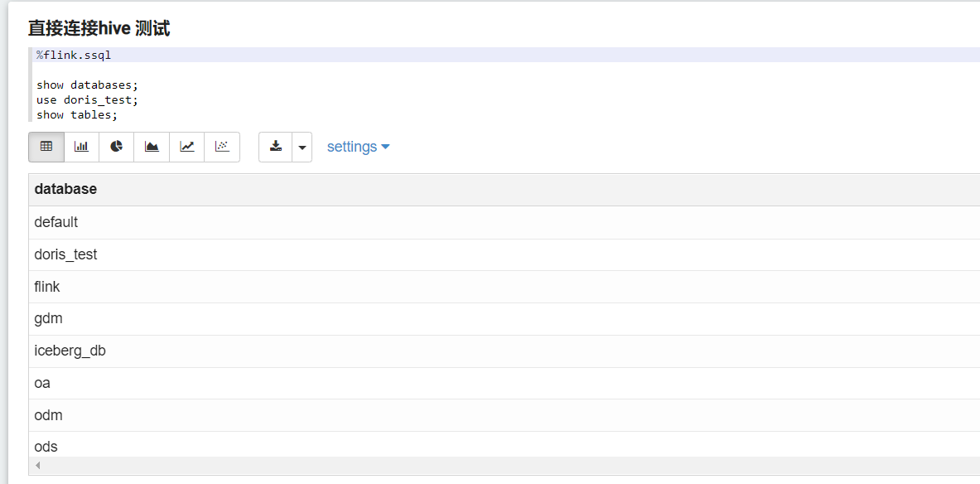Select the oa database row
Image resolution: width=980 pixels, height=484 pixels.
click(x=504, y=384)
